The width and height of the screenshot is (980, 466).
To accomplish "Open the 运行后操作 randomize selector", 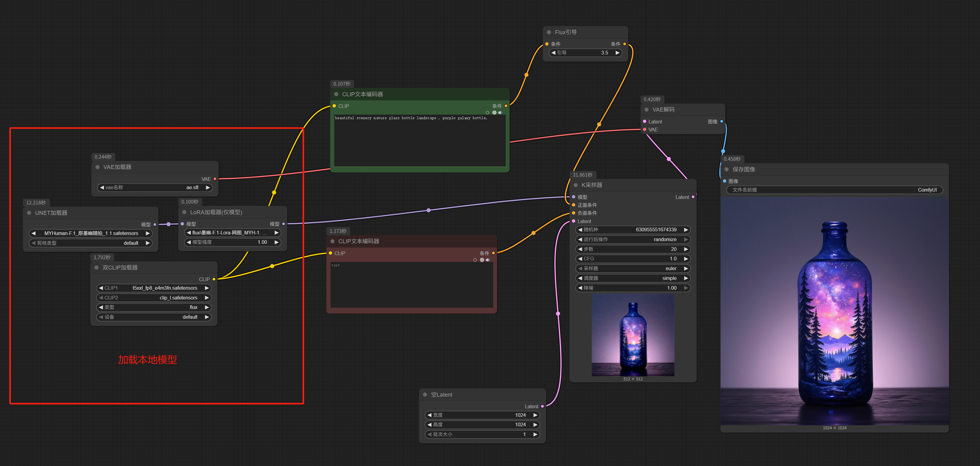I will (x=633, y=240).
